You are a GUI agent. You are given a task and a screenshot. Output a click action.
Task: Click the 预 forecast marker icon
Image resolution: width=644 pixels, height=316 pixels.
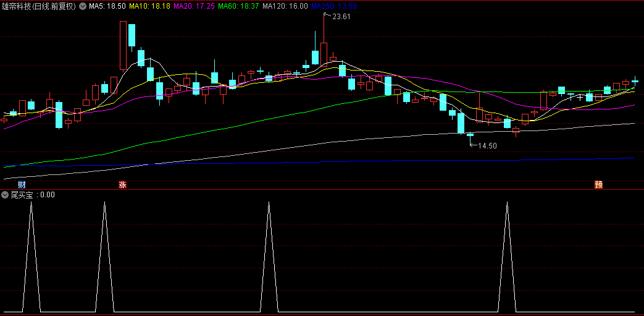[598, 184]
